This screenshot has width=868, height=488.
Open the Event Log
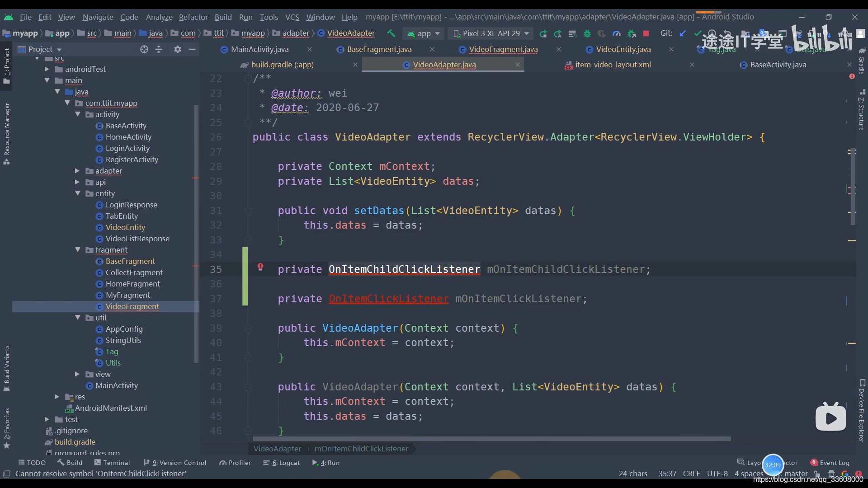[830, 463]
